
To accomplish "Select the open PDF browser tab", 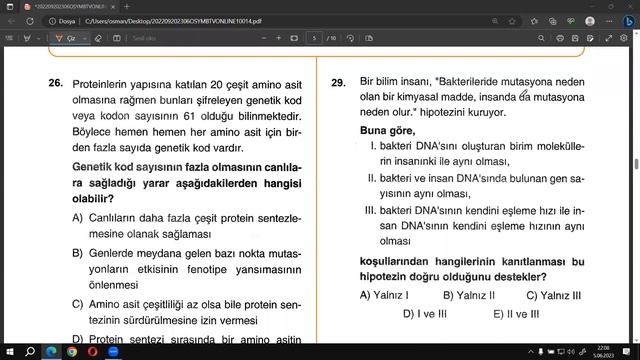I will tap(69, 7).
